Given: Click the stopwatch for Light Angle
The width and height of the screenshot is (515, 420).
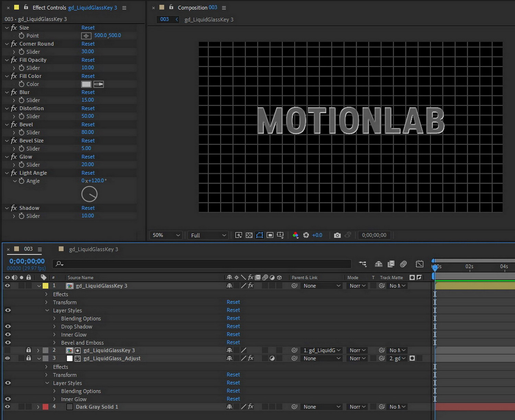Looking at the screenshot, I should click(22, 181).
